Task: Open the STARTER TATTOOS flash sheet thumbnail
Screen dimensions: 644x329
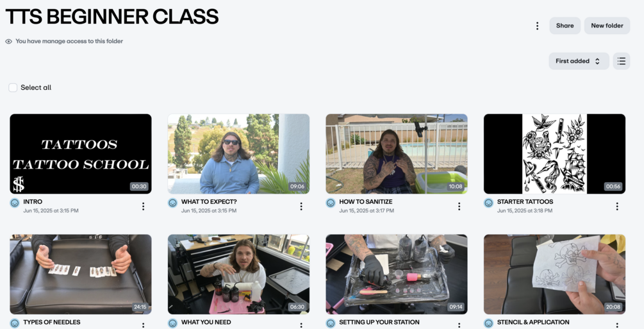Action: [x=554, y=154]
